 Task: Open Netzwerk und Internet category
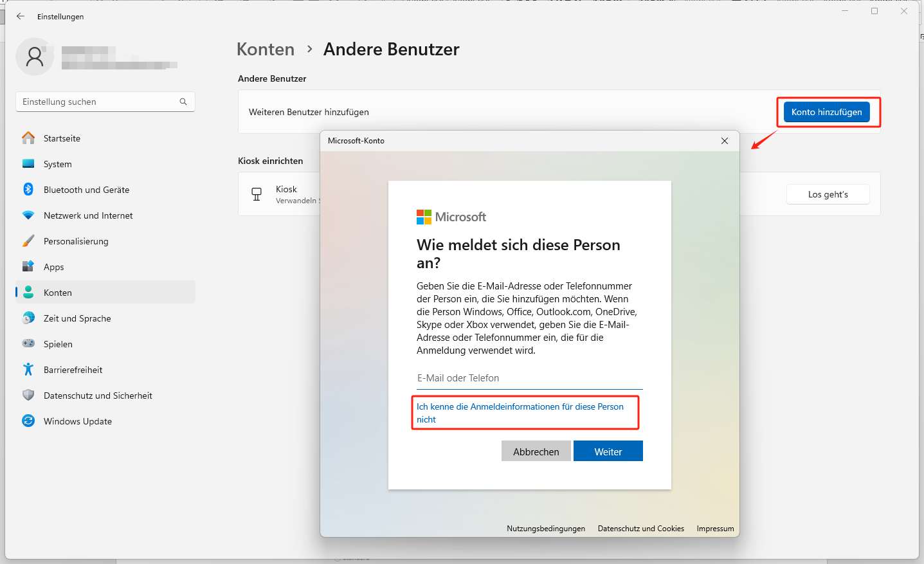(x=105, y=215)
